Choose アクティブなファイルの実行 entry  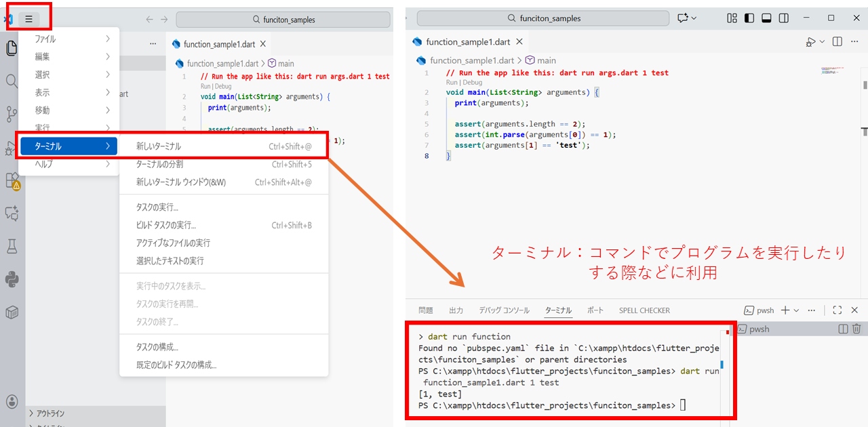pos(224,243)
